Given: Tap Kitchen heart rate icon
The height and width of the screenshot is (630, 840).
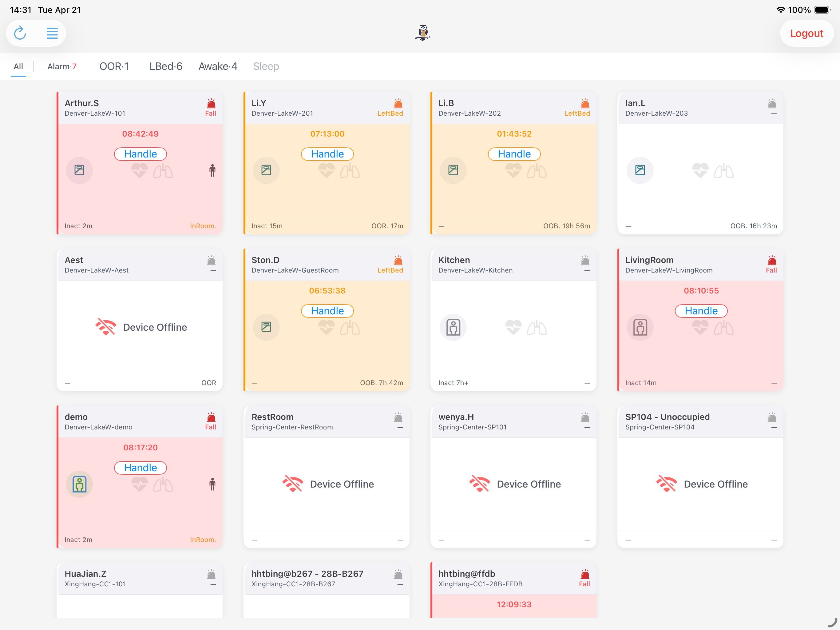Looking at the screenshot, I should pos(513,327).
